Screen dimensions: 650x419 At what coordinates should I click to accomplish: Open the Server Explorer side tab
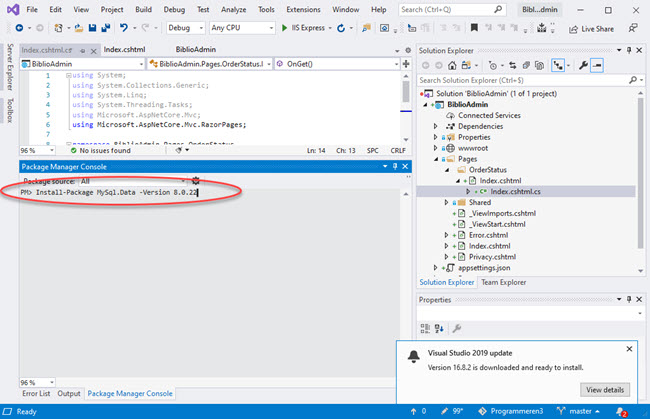point(10,67)
